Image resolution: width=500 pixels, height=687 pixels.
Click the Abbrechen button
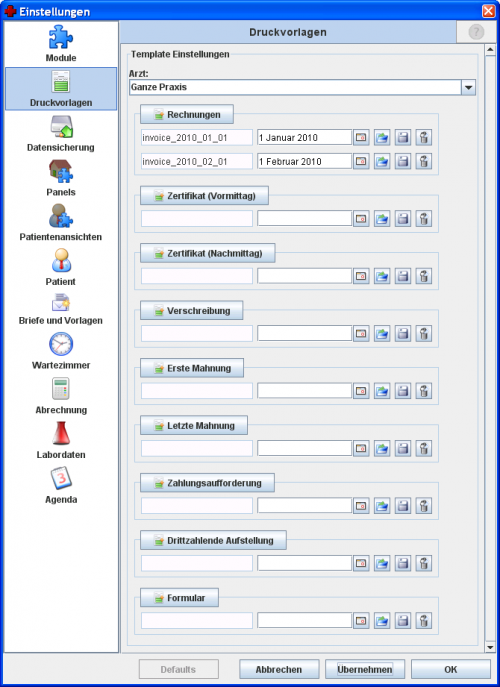tap(279, 669)
